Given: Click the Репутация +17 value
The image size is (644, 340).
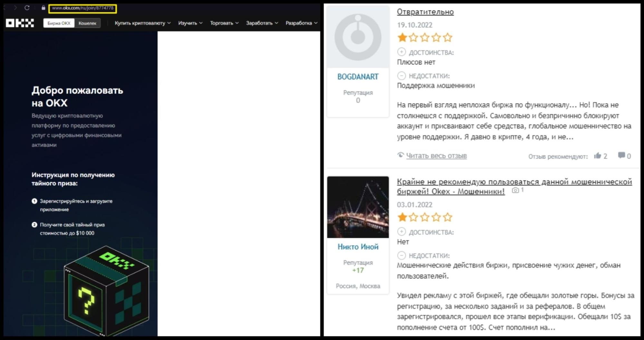Looking at the screenshot, I should point(358,270).
